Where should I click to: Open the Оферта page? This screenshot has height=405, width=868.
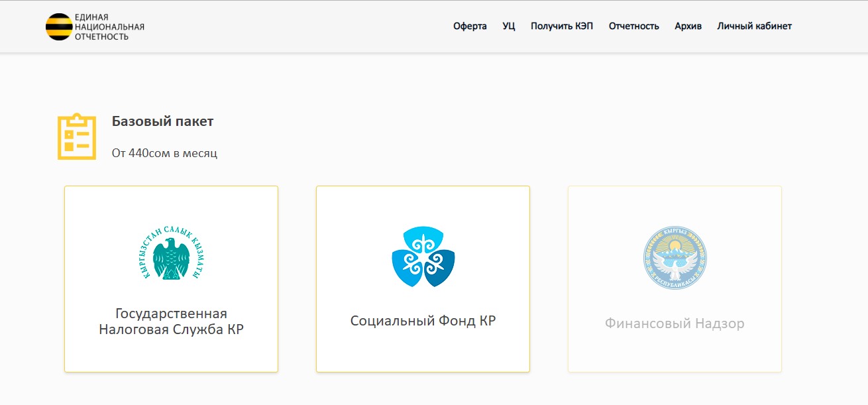(470, 27)
